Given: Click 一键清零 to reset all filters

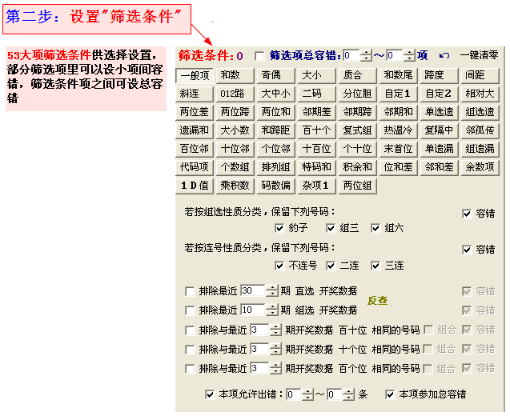Looking at the screenshot, I should tap(479, 56).
